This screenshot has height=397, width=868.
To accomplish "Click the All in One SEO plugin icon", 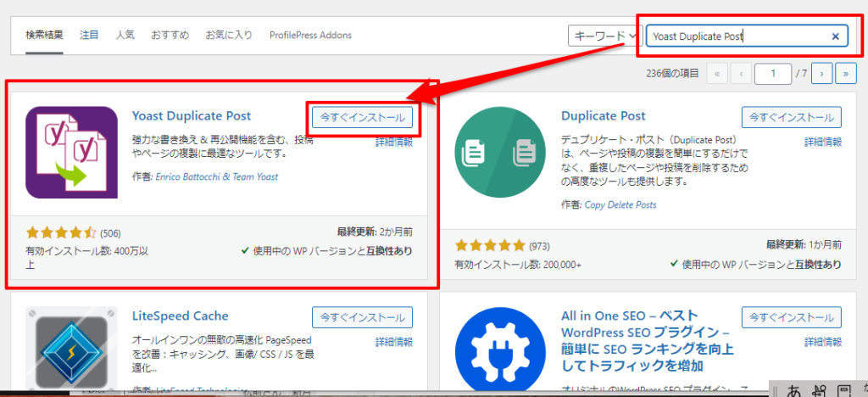I will click(x=501, y=349).
